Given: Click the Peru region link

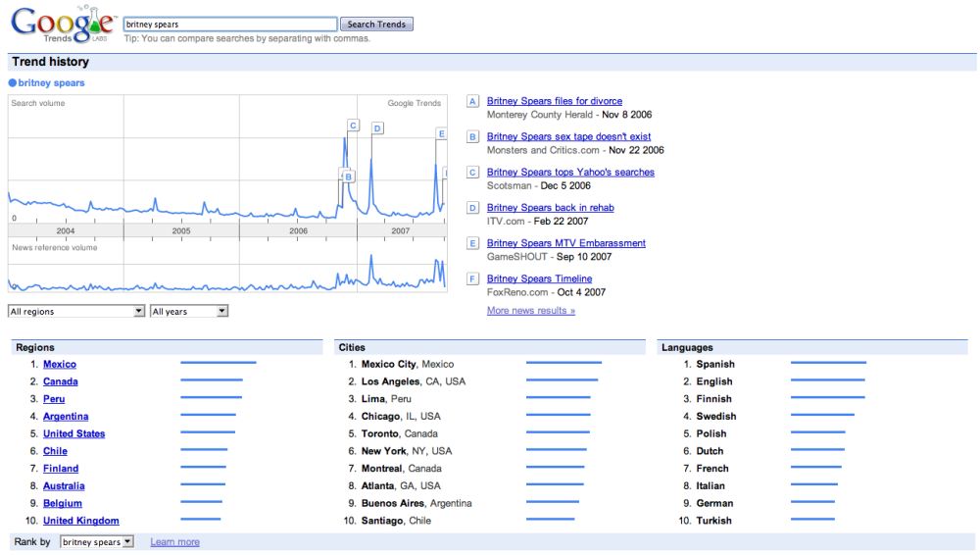Looking at the screenshot, I should (x=54, y=399).
